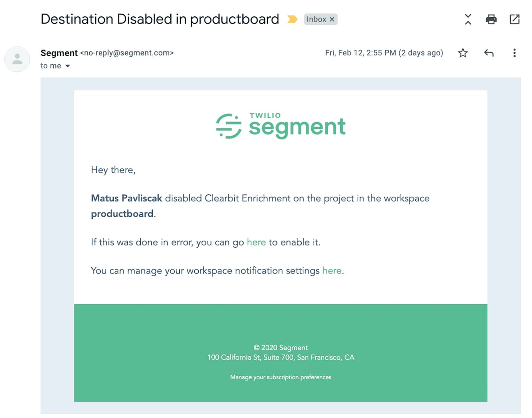This screenshot has height=418, width=532.
Task: Remove the Inbox label with X
Action: coord(332,19)
